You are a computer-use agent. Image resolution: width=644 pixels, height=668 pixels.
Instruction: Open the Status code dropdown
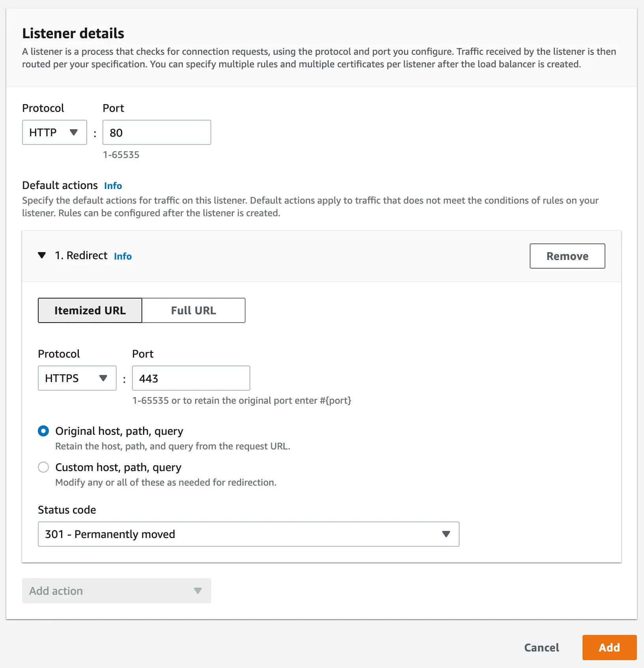tap(248, 534)
